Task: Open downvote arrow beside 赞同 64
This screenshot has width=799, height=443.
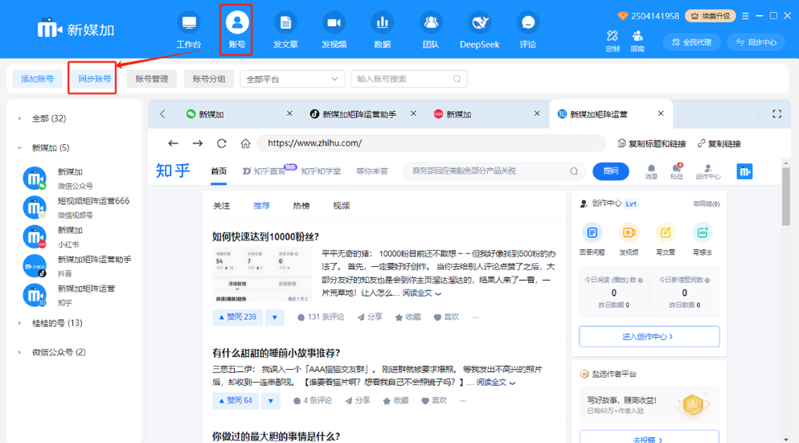Action: pos(271,401)
